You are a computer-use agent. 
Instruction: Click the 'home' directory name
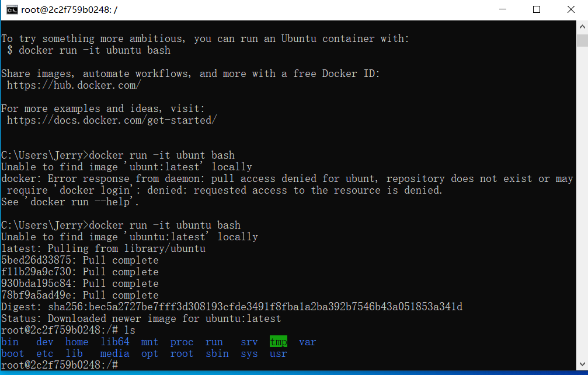tap(77, 342)
